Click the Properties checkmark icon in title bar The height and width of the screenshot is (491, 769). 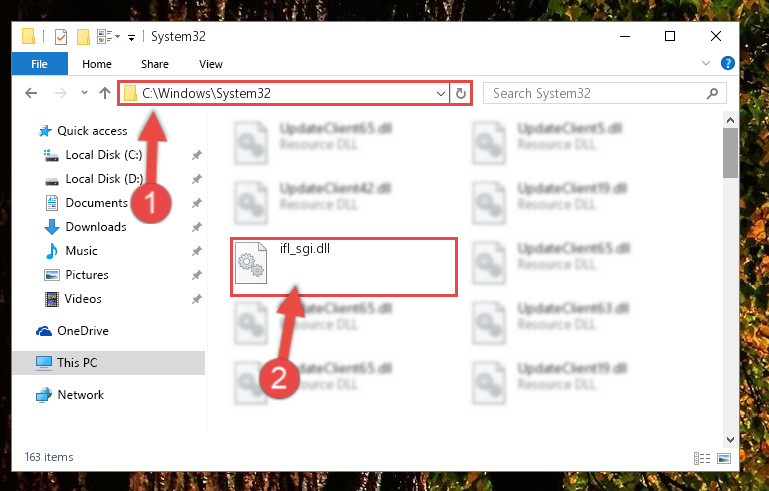pyautogui.click(x=61, y=37)
